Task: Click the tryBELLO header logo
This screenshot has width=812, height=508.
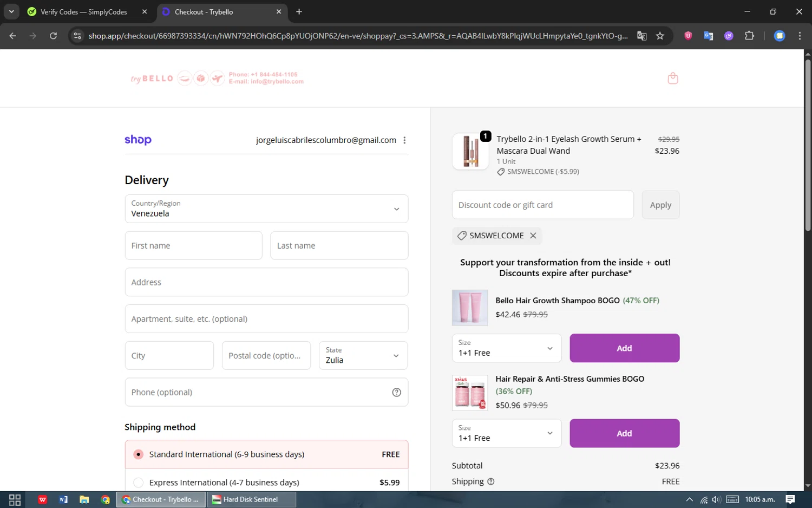Action: point(152,79)
